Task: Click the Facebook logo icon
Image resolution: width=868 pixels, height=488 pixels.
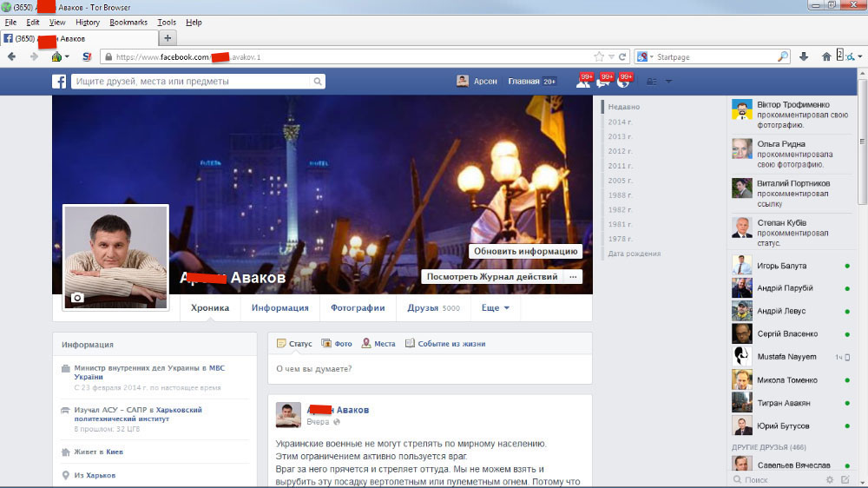Action: tap(60, 82)
